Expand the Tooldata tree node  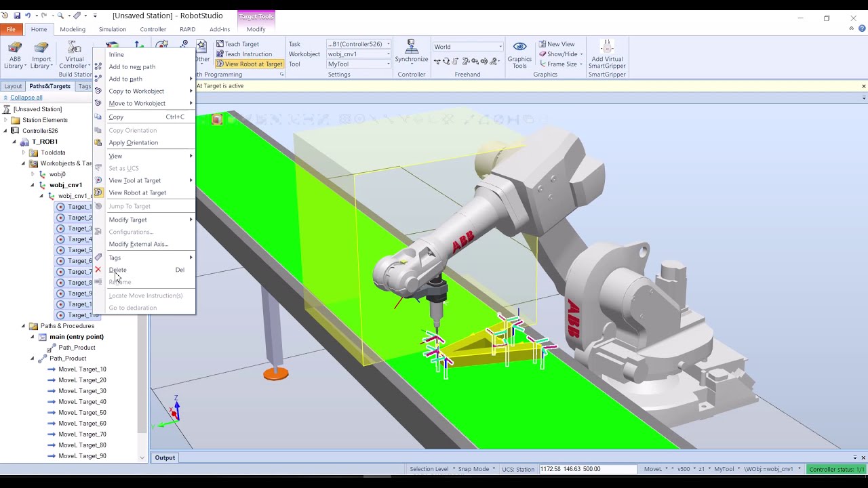[23, 152]
